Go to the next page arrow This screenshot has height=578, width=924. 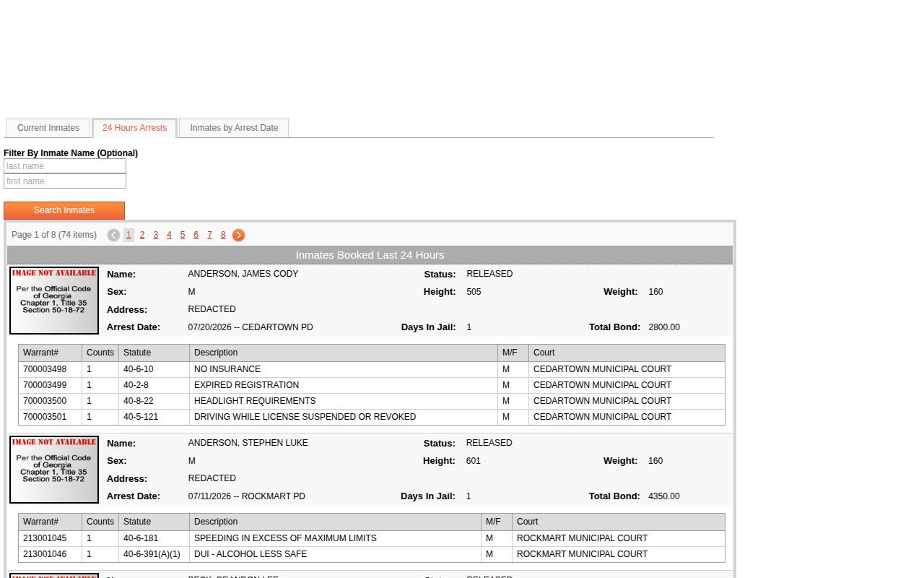(238, 235)
